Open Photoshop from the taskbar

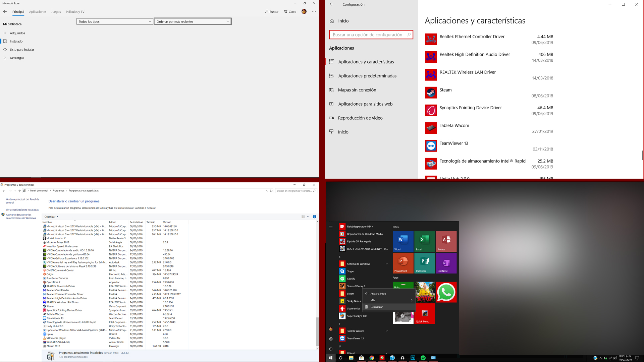[x=413, y=358]
